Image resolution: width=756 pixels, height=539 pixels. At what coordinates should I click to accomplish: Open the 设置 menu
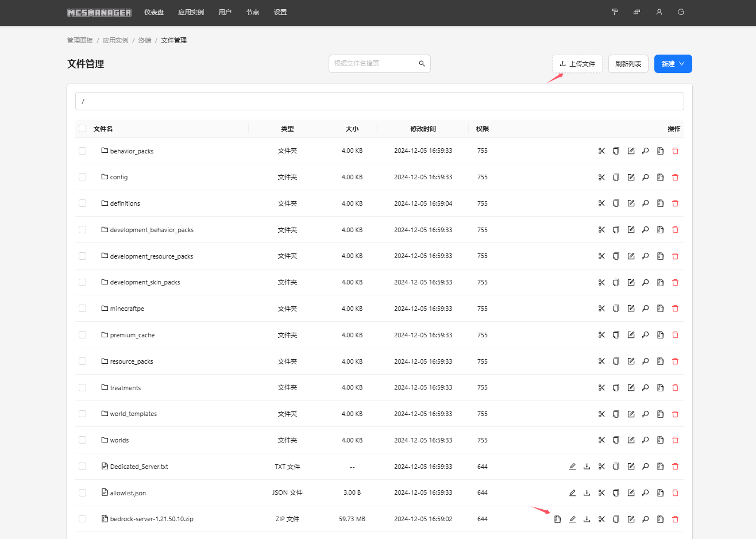(280, 12)
